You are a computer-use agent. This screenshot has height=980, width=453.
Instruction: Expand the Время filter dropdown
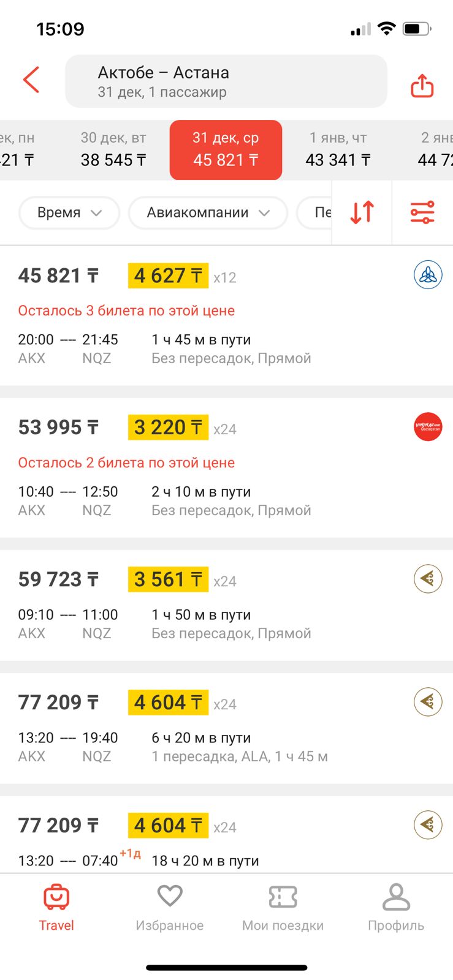pos(69,213)
